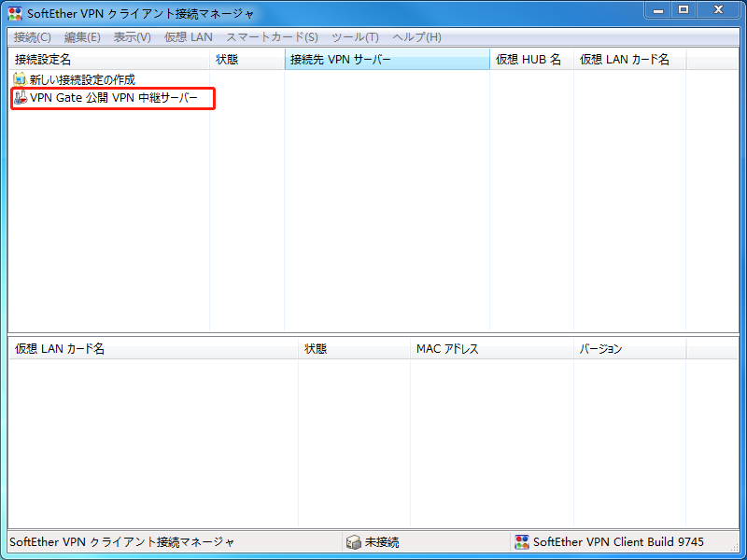Click the SoftEther logo icon in status bar
This screenshot has width=747, height=560.
(x=522, y=542)
